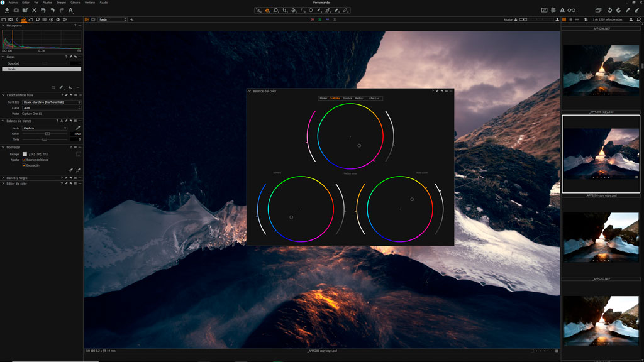Screen dimensions: 644x362
Task: Switch browser to filmstrip grid view
Action: tap(563, 19)
